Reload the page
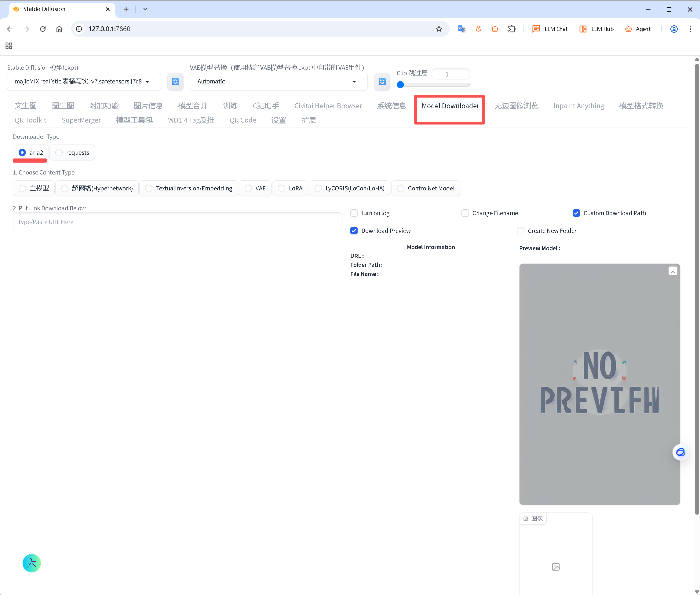The height and width of the screenshot is (595, 700). [43, 29]
